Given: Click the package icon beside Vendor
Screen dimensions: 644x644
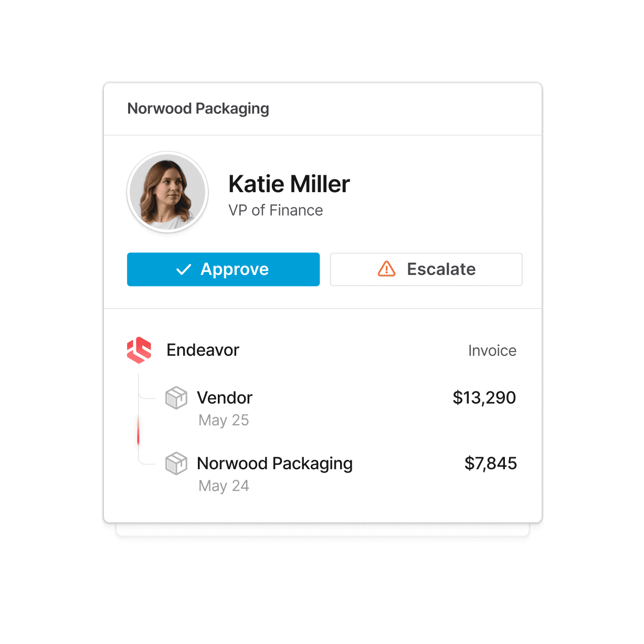Looking at the screenshot, I should [176, 398].
